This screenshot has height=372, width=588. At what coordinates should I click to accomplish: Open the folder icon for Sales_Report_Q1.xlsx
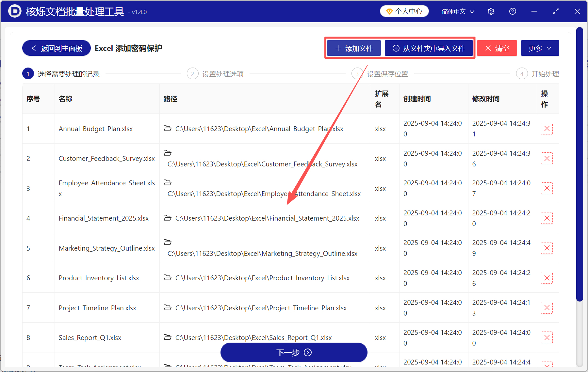pyautogui.click(x=168, y=337)
